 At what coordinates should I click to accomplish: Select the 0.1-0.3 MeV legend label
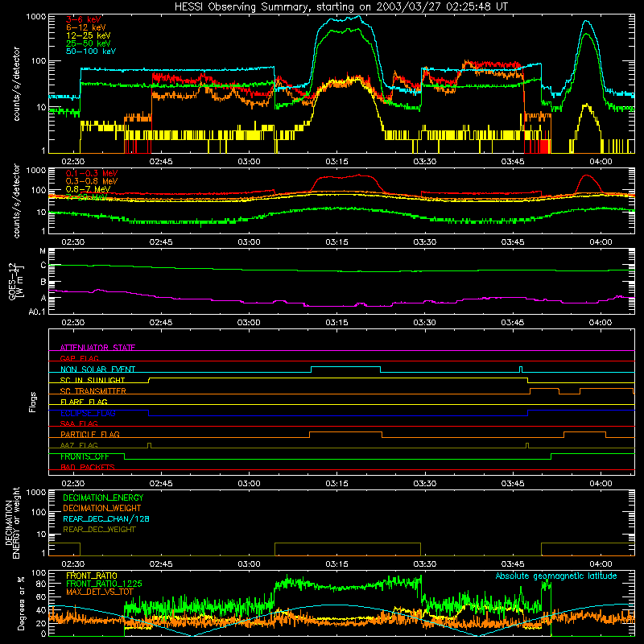click(x=92, y=173)
